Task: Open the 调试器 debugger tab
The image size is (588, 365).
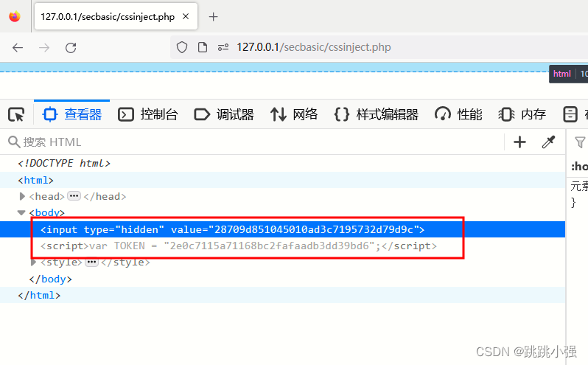Action: [x=224, y=114]
